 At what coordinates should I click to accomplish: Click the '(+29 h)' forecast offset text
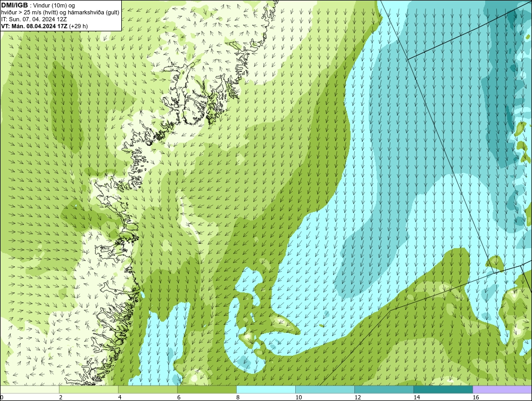pyautogui.click(x=78, y=26)
